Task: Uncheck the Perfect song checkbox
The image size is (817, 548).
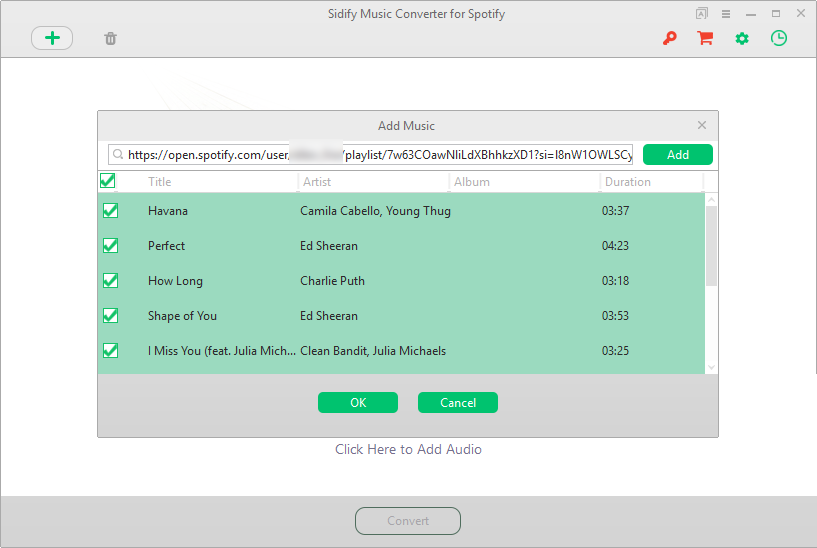Action: click(110, 245)
